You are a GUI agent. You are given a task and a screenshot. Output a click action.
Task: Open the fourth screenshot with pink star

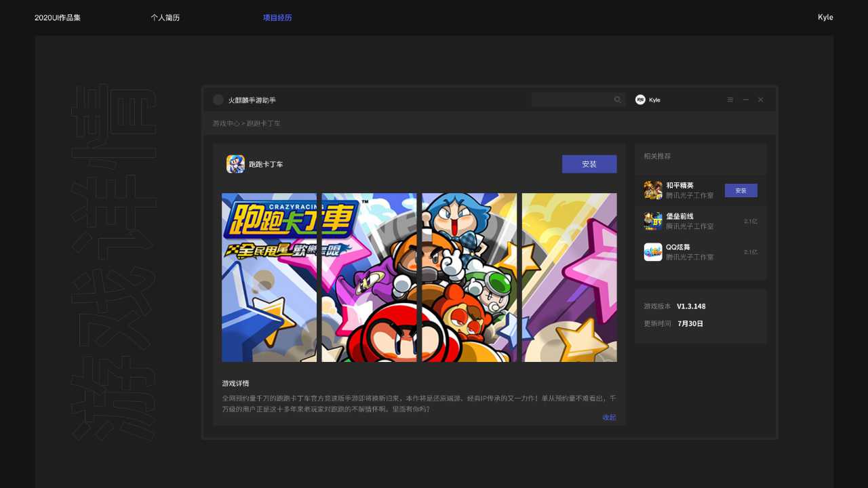570,277
